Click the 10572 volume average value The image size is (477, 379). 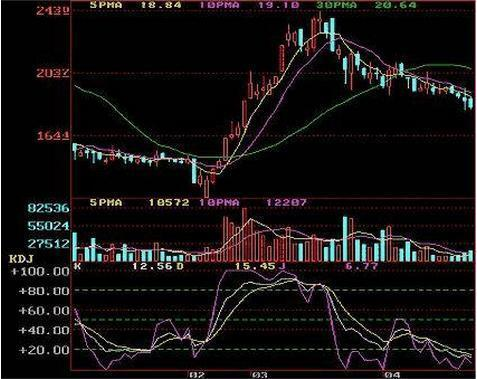[x=169, y=202]
